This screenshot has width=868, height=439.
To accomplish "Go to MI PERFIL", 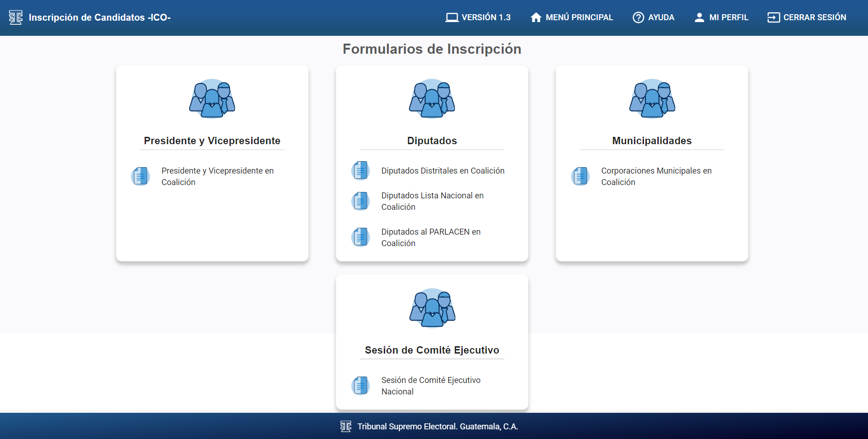I will [721, 17].
